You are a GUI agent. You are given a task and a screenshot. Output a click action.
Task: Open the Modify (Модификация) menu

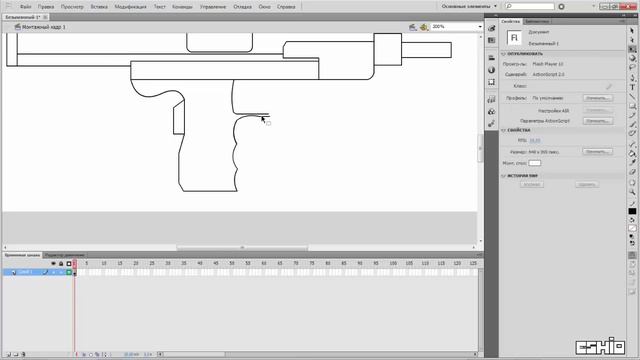[x=130, y=7]
